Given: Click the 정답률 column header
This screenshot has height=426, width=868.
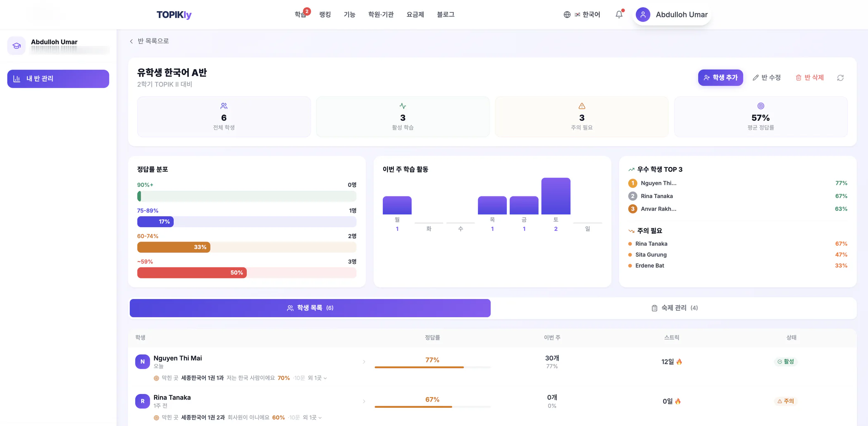Looking at the screenshot, I should [432, 337].
